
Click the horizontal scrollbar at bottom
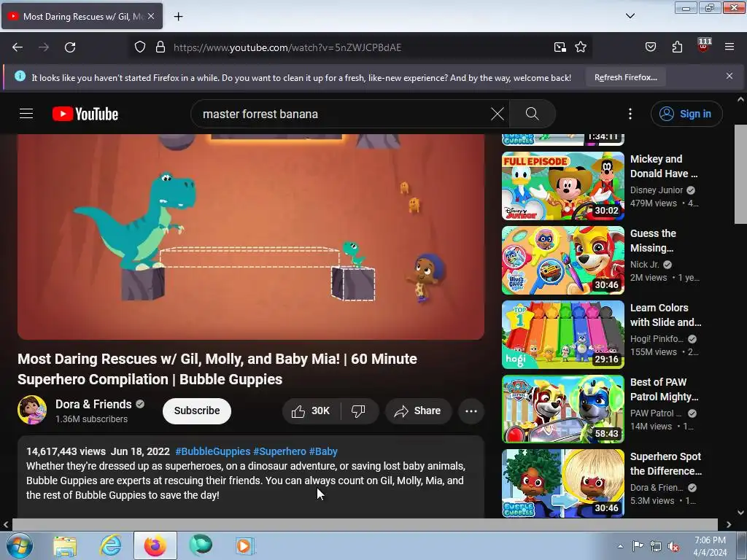tap(365, 524)
